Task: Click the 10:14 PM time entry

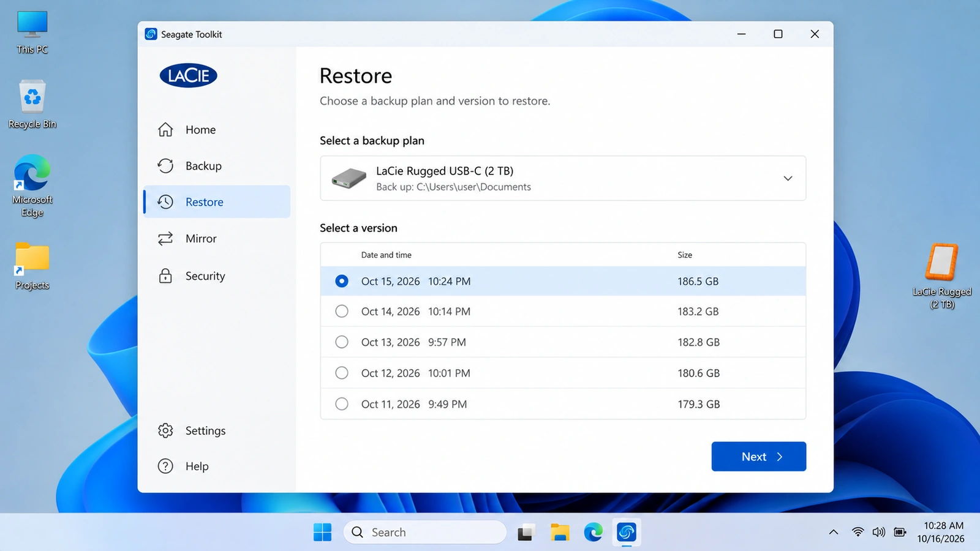Action: (x=450, y=311)
